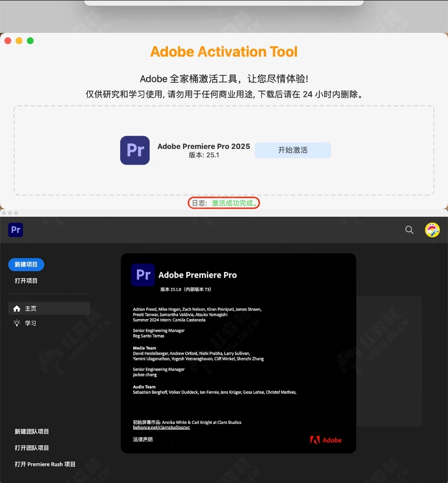This screenshot has height=483, width=448.
Task: Click the home icon beside 主页
Action: [17, 308]
